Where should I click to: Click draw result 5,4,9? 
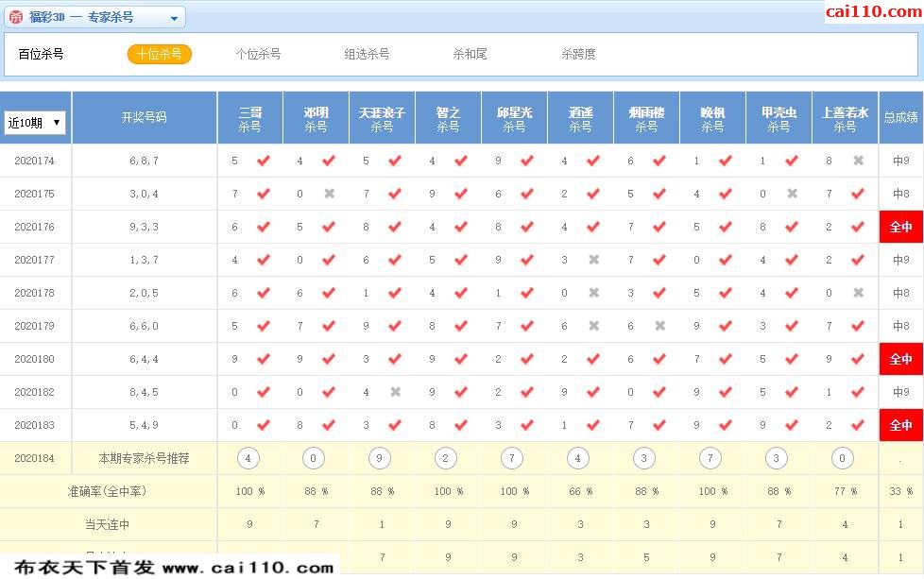[x=144, y=425]
